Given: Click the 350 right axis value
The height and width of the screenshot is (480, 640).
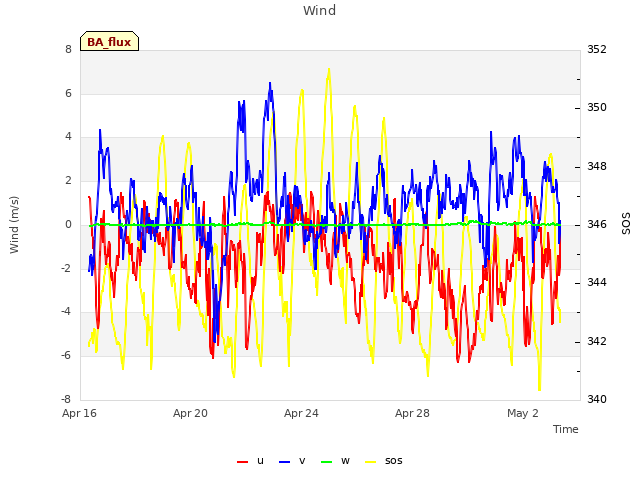Looking at the screenshot, I should click(x=597, y=108).
